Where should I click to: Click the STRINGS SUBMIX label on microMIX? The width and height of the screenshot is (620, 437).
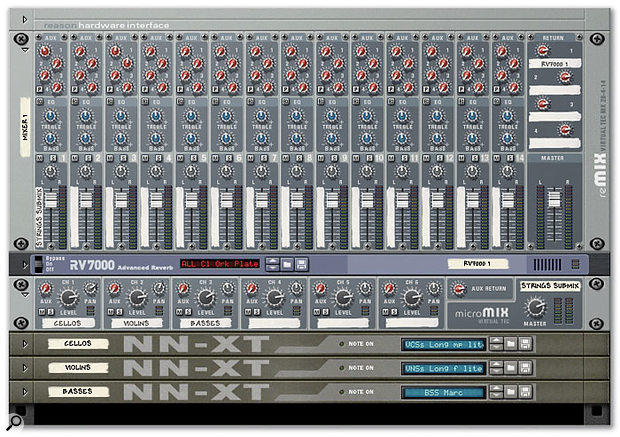[550, 286]
